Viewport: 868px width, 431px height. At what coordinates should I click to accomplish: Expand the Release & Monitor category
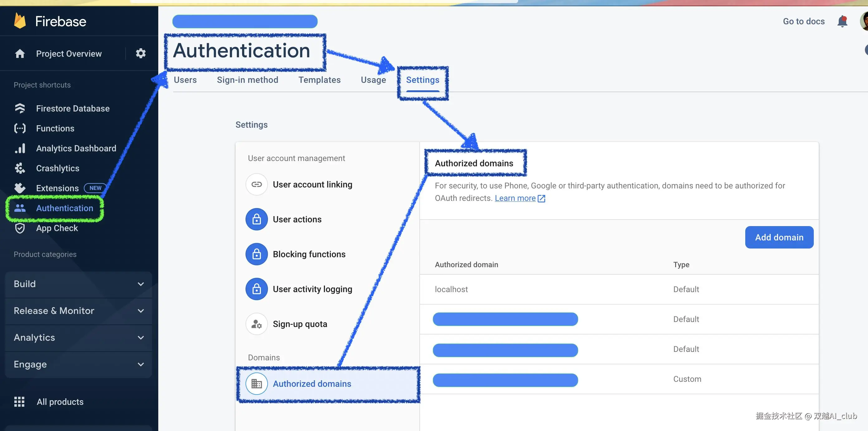click(79, 311)
